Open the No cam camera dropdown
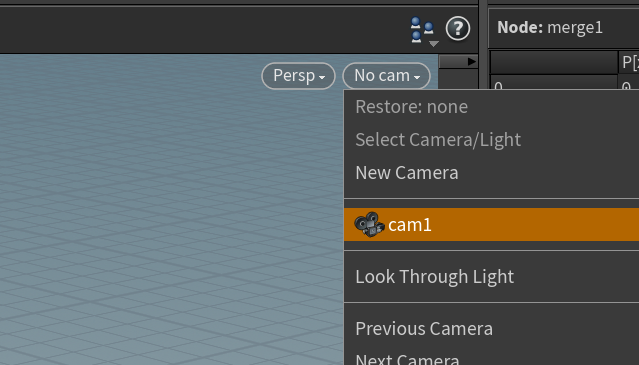The height and width of the screenshot is (365, 639). (x=387, y=76)
